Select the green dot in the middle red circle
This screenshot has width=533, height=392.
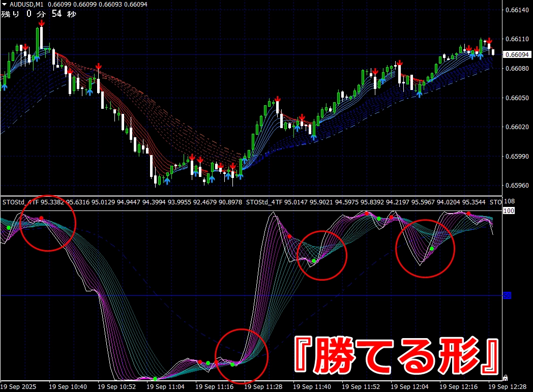(314, 261)
